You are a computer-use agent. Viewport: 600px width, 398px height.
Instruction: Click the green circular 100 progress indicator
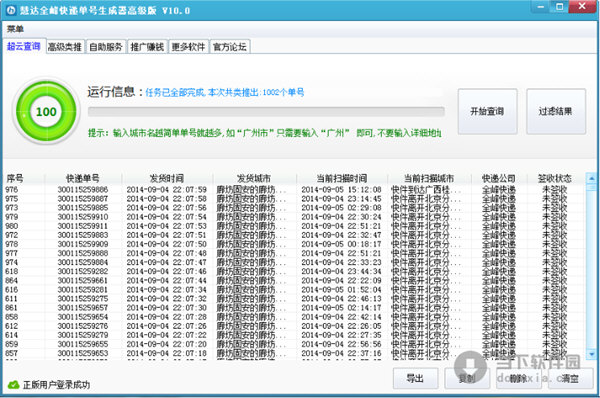point(46,111)
